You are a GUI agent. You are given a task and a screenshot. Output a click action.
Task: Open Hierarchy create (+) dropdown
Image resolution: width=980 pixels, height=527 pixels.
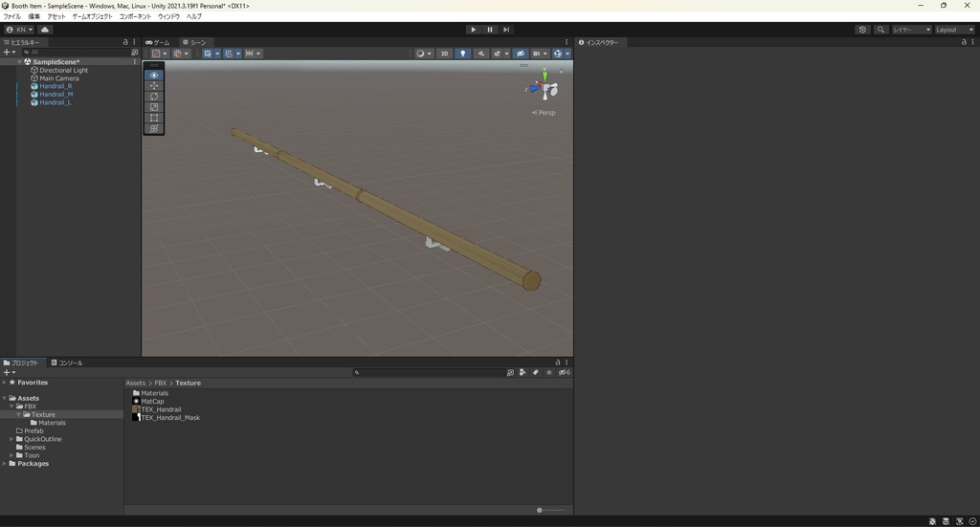[9, 53]
